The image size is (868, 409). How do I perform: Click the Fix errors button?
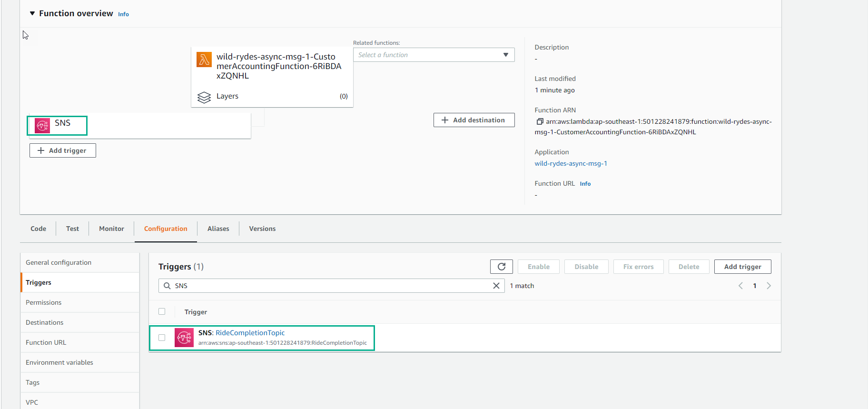[x=638, y=267]
